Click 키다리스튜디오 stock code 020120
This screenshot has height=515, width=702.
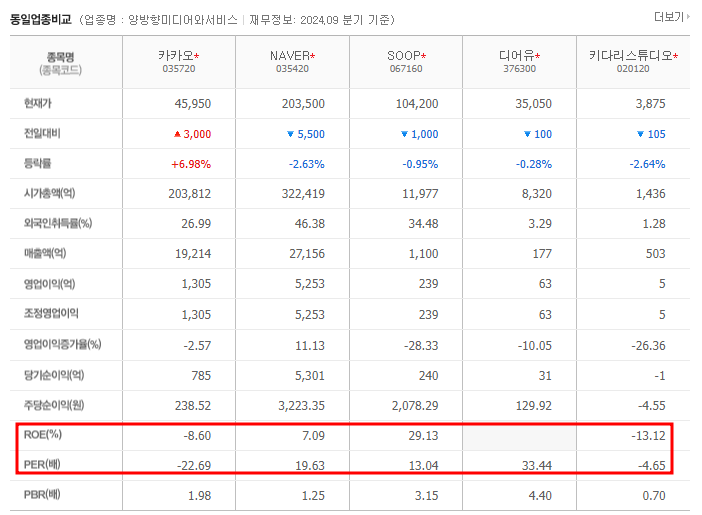click(633, 69)
